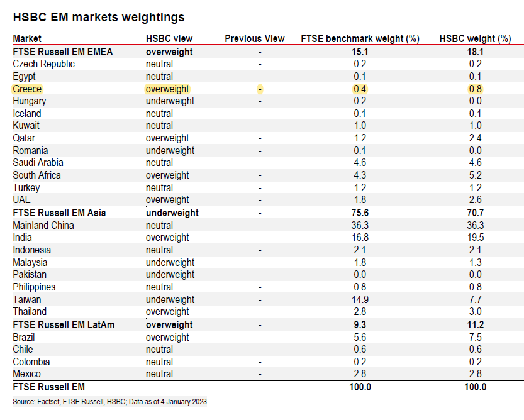This screenshot has width=524, height=420.
Task: Select the 'Malaysia' market cell
Action: pyautogui.click(x=30, y=263)
